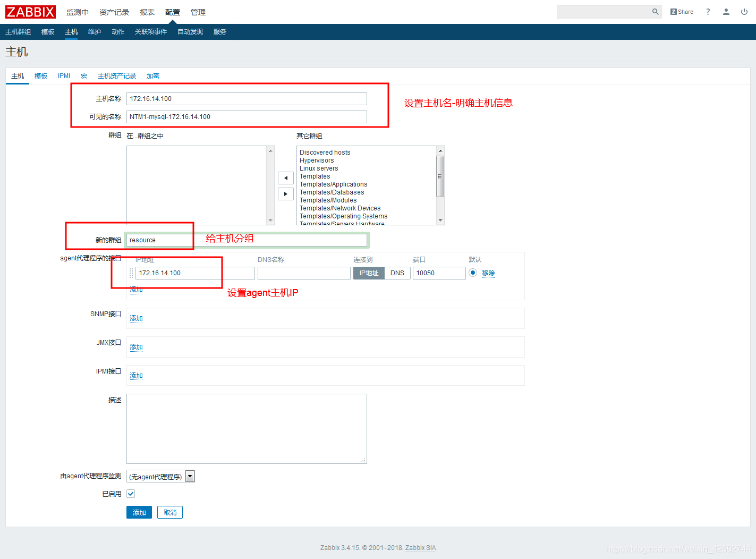Open the 资产记录 top menu
The image size is (756, 559).
coord(114,12)
